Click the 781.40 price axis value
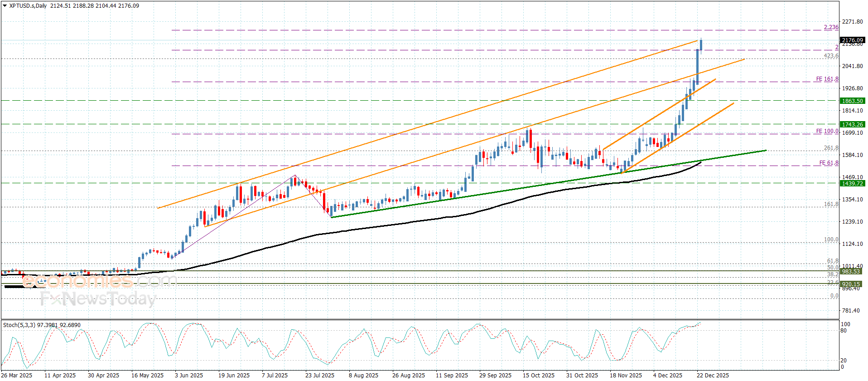The width and height of the screenshot is (868, 381). 850,311
